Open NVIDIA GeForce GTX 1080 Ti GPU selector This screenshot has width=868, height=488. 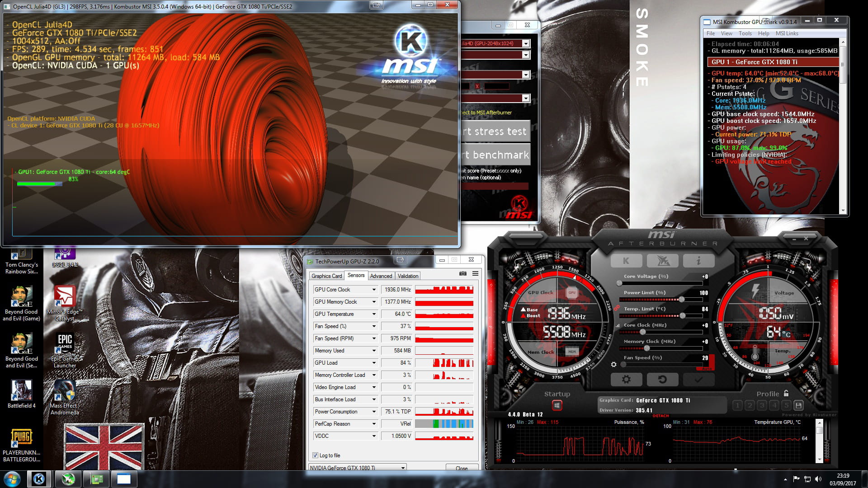357,468
